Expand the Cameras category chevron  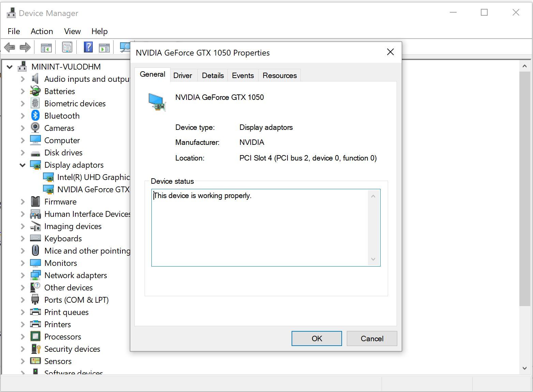coord(23,128)
